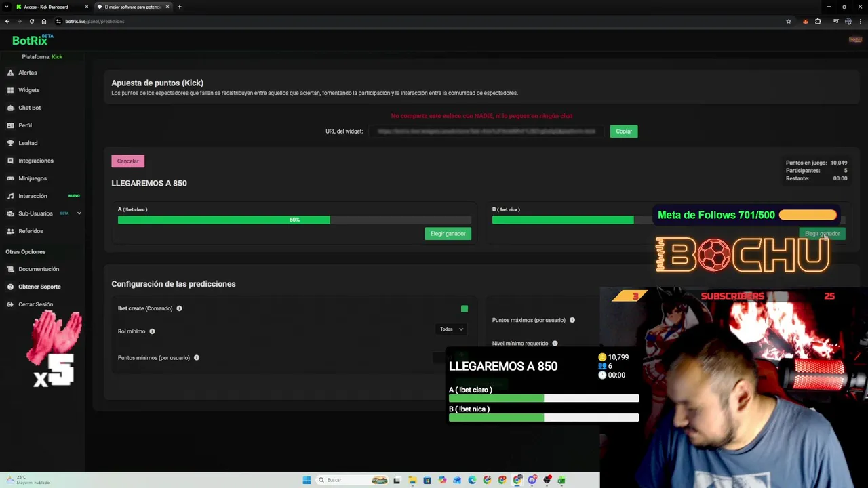Open Interacción music-note section
868x488 pixels.
point(33,196)
